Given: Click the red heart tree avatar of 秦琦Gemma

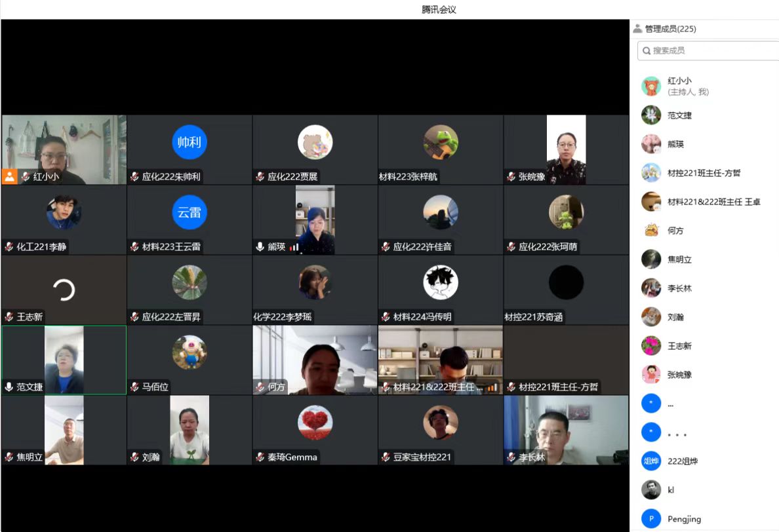Looking at the screenshot, I should pyautogui.click(x=315, y=423).
